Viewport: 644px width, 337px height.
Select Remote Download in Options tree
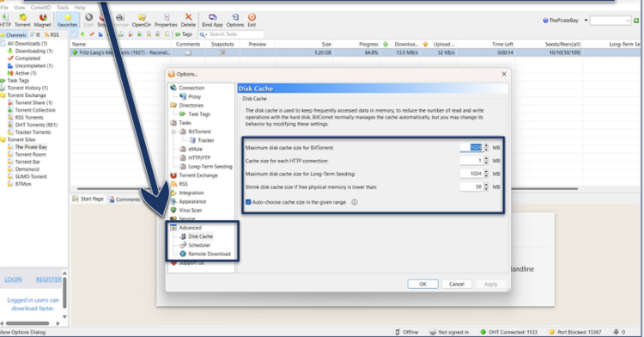coord(209,254)
